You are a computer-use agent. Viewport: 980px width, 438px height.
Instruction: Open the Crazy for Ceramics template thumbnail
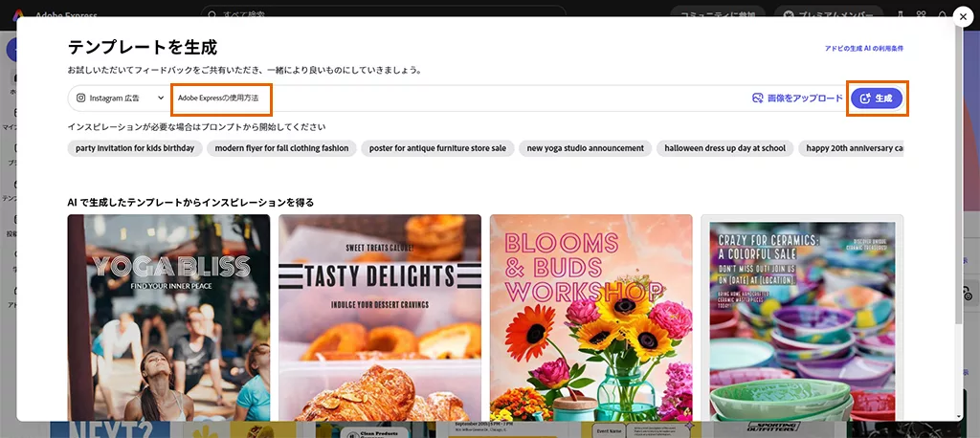point(803,318)
